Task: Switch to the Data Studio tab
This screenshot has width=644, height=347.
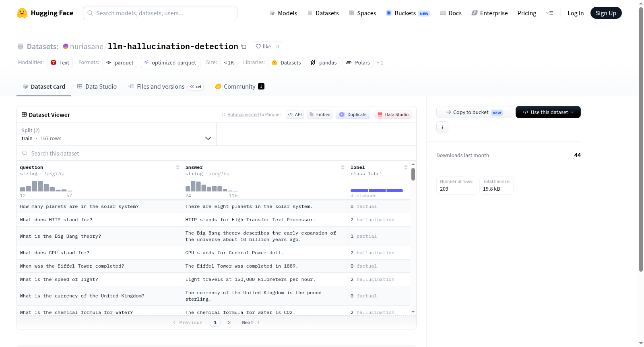Action: [x=97, y=86]
